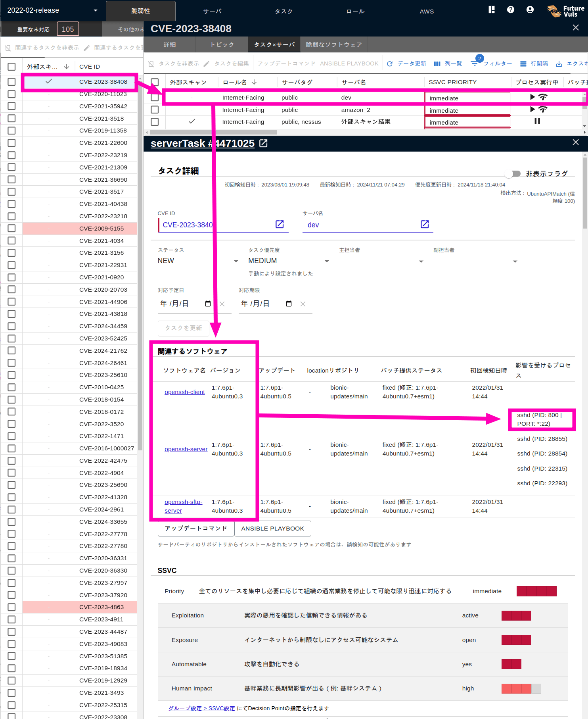588x719 pixels.
Task: Open the サーバ top navigation tab
Action: [x=212, y=11]
